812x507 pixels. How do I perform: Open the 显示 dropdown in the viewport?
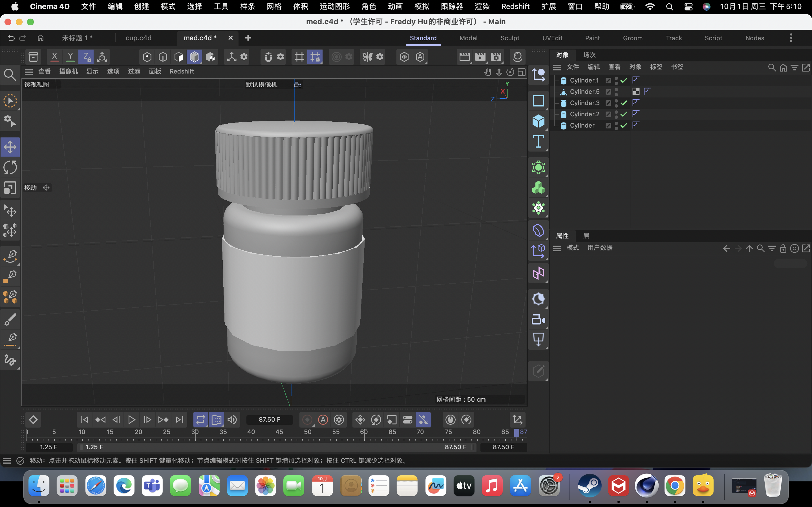[x=92, y=71]
